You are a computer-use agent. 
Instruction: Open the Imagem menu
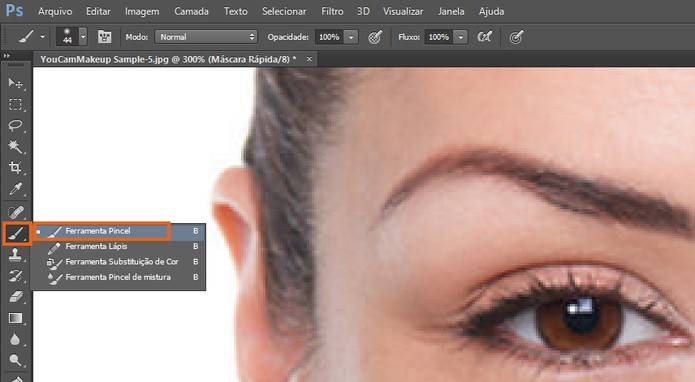point(142,12)
